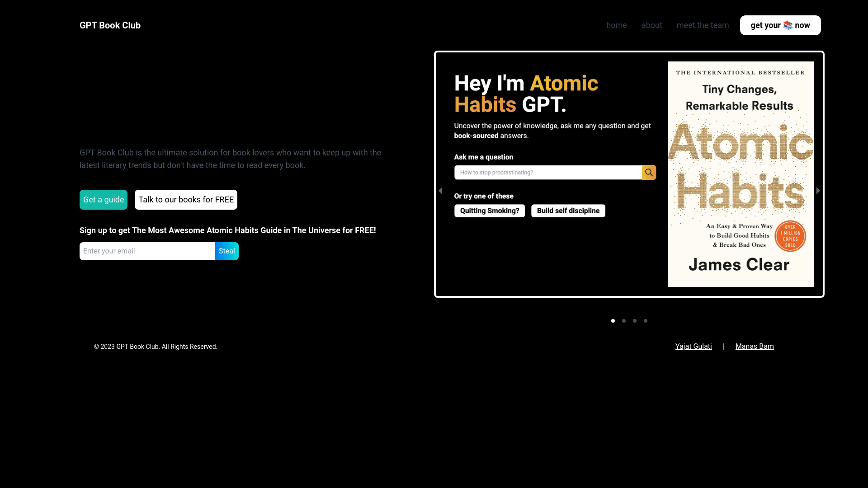Click the Steal submit button

pos(226,251)
